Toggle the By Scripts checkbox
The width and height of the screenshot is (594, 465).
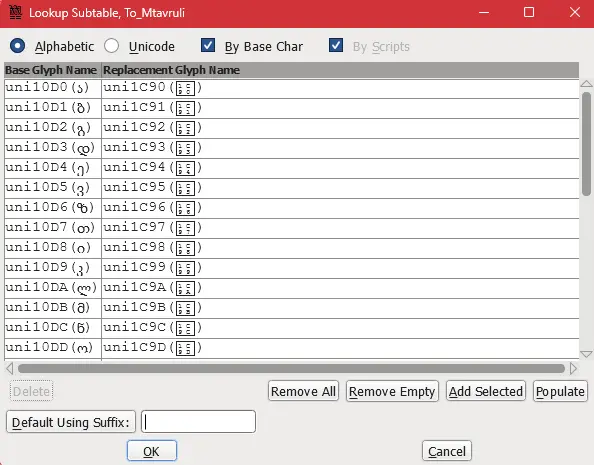tap(336, 45)
